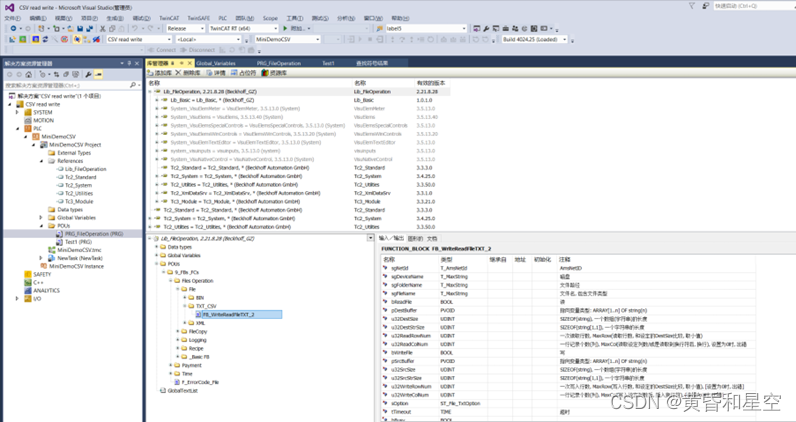The width and height of the screenshot is (796, 422).
Task: Click the Undo arrow in the toolbar
Action: pyautogui.click(x=135, y=28)
